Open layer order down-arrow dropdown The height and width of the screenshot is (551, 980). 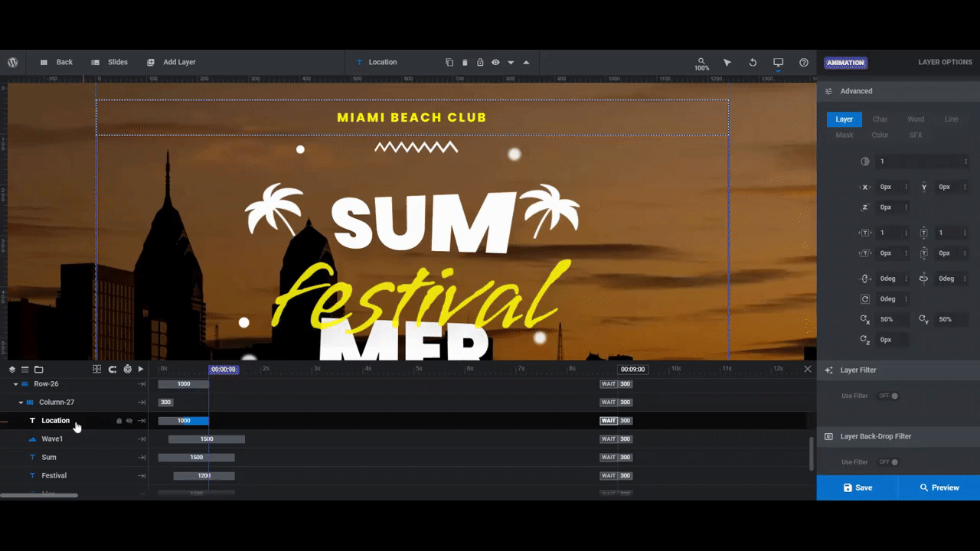[x=511, y=62]
